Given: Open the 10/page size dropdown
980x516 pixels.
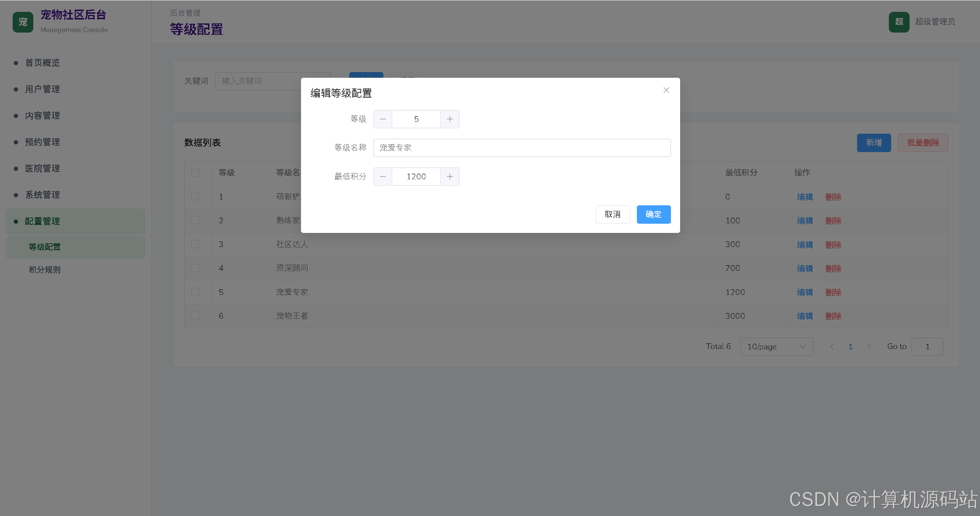Looking at the screenshot, I should pyautogui.click(x=777, y=347).
